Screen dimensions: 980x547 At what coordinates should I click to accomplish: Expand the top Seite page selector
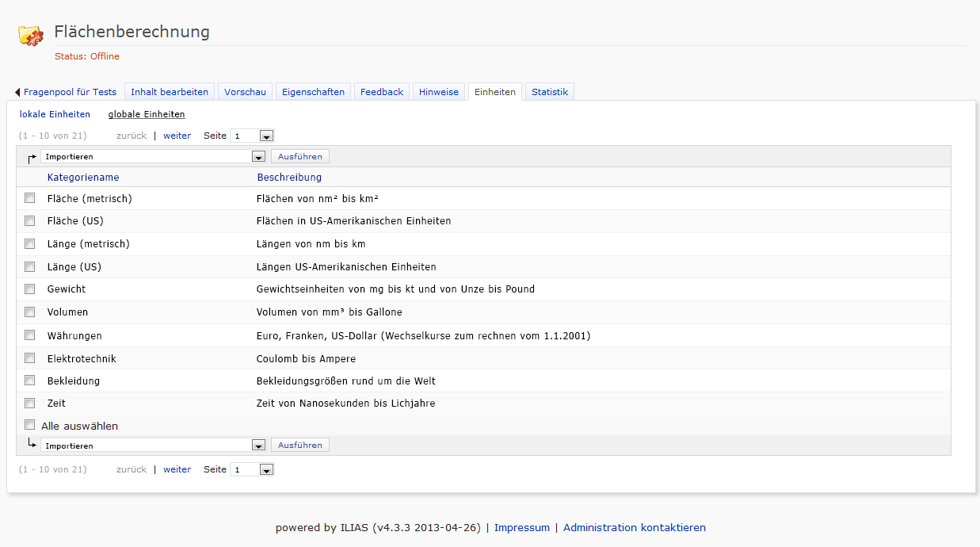pos(251,136)
